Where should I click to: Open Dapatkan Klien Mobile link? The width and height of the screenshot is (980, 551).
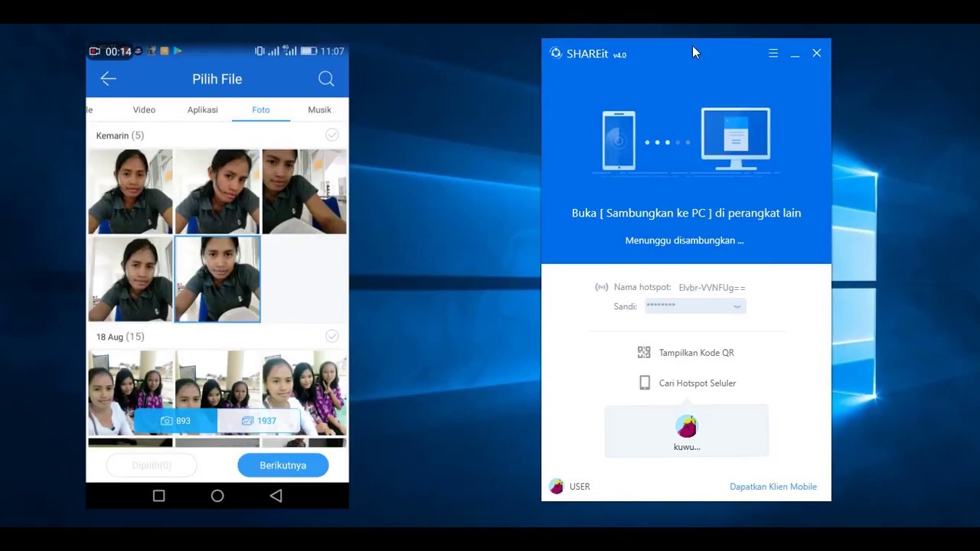pos(773,487)
